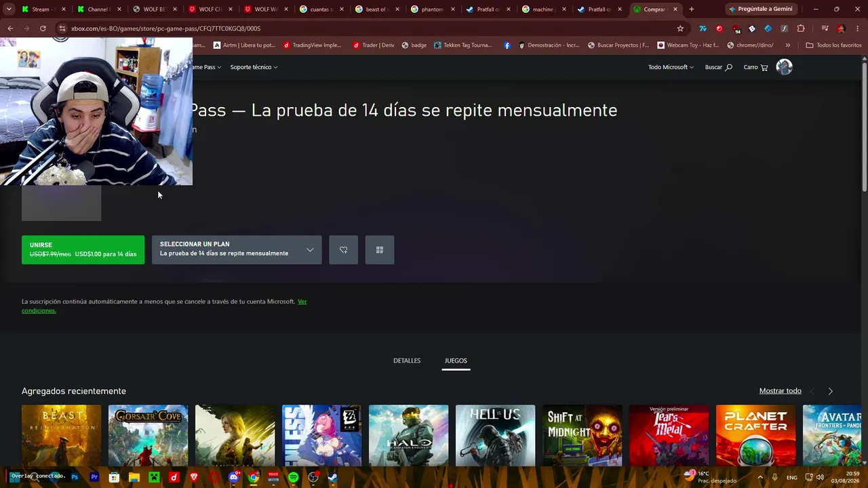Click the page vertical scrollbar
This screenshot has height=488, width=868.
click(864, 126)
